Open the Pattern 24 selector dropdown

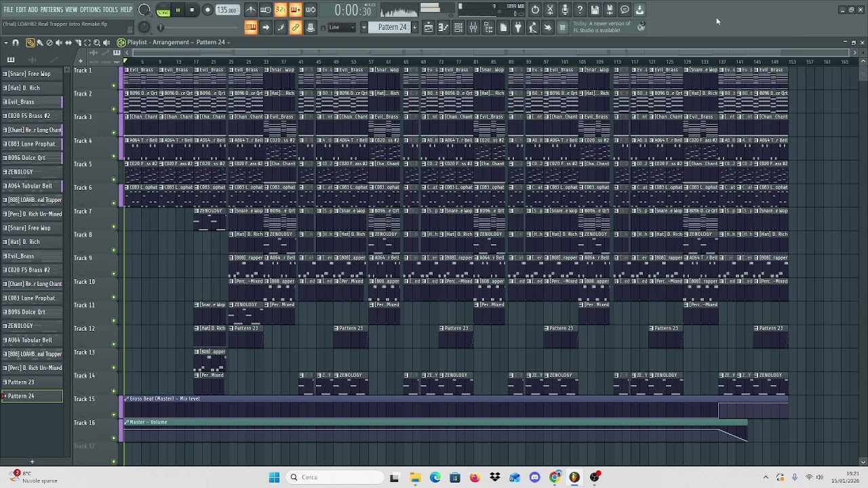pos(393,27)
